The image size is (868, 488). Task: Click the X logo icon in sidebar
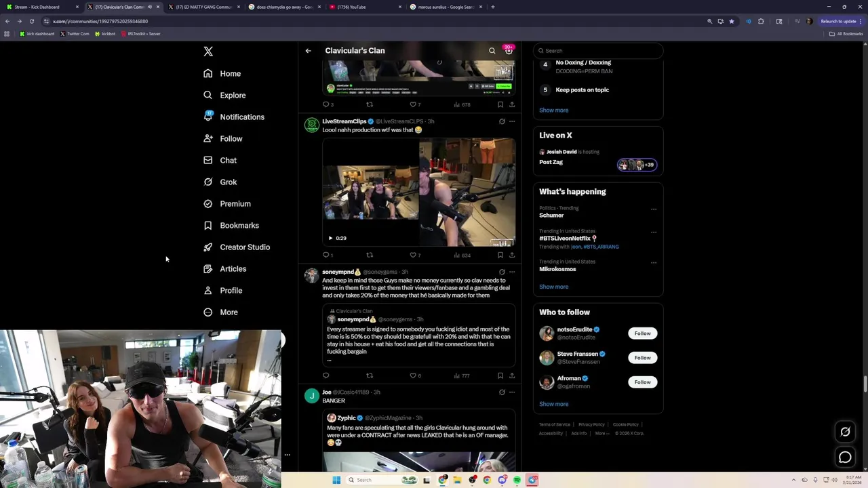point(208,52)
